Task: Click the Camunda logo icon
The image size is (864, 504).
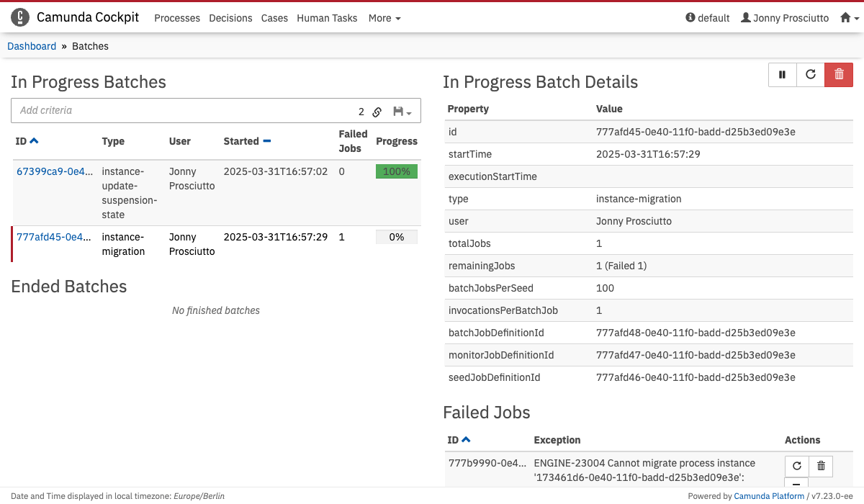Action: [20, 17]
